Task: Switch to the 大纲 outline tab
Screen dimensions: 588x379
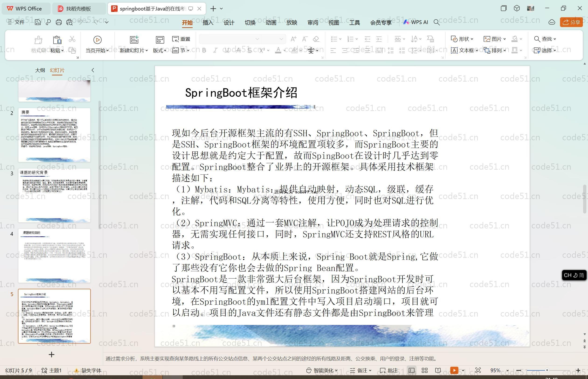Action: click(x=40, y=70)
